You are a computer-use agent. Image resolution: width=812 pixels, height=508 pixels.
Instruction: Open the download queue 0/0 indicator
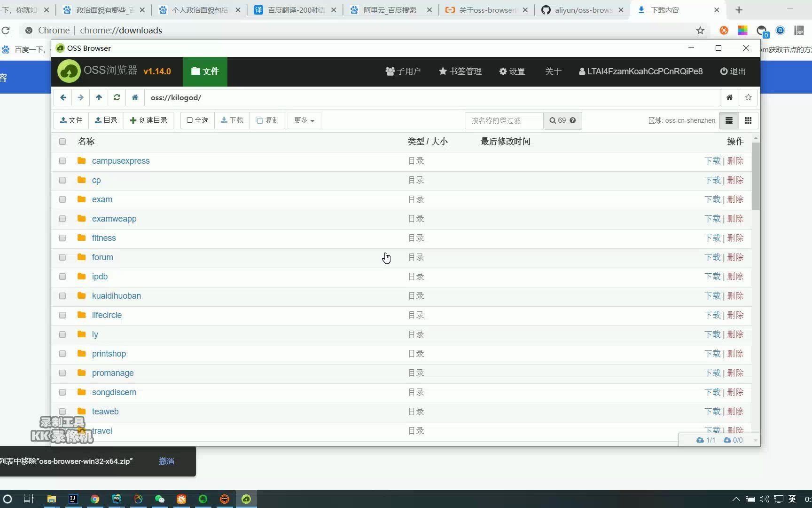tap(733, 440)
